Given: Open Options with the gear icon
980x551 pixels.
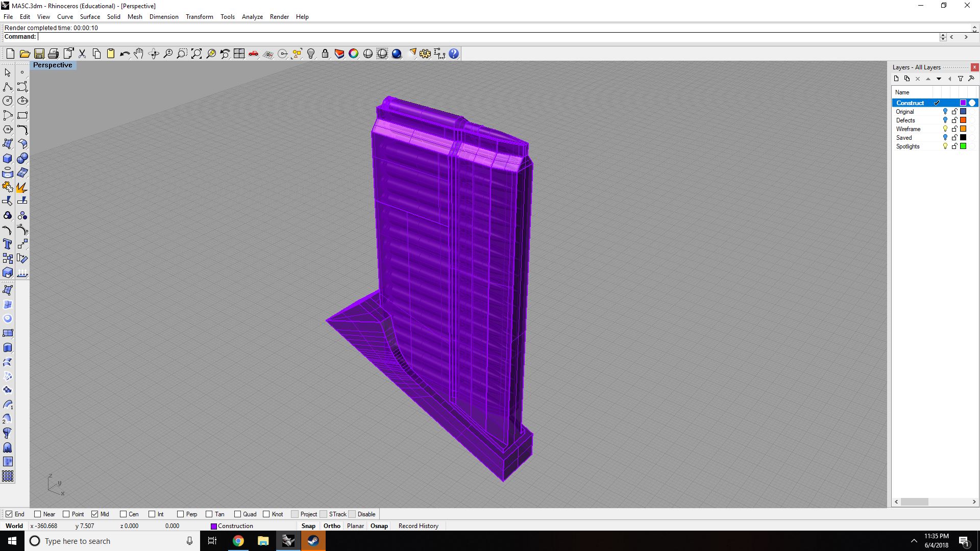Looking at the screenshot, I should [425, 54].
